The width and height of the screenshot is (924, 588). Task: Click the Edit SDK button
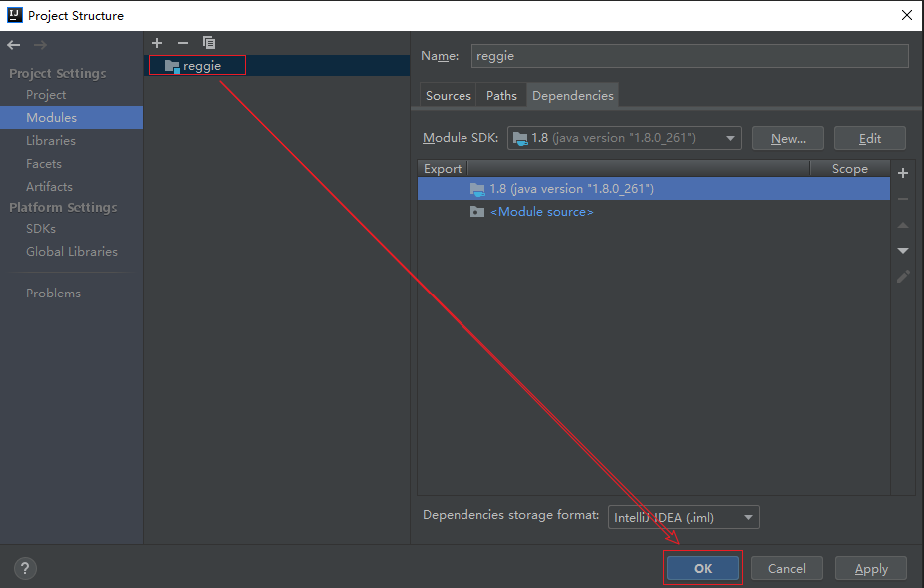click(869, 139)
